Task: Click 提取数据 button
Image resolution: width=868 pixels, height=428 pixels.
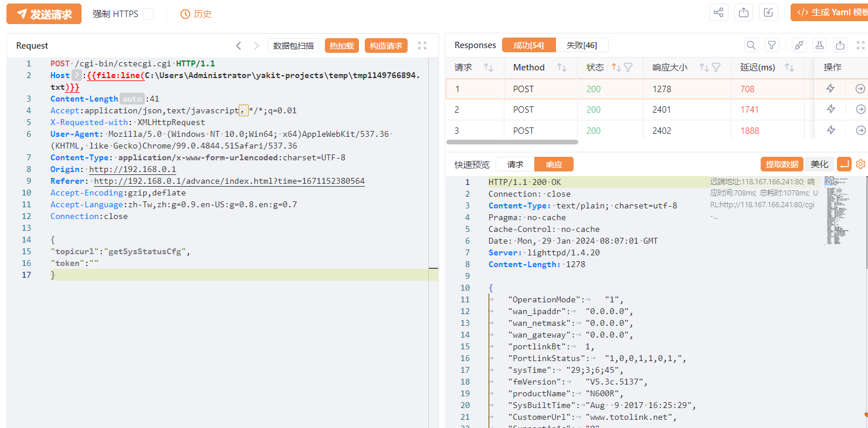Action: pos(782,164)
